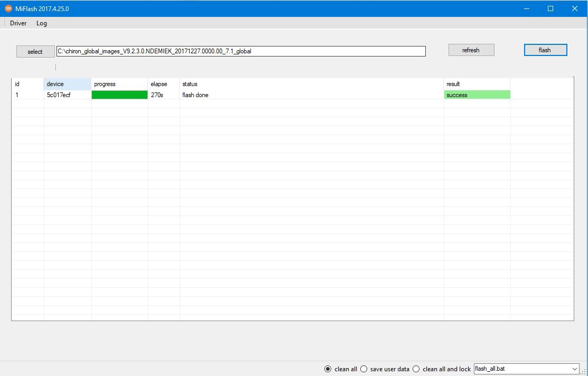Click the result column header

tap(477, 84)
